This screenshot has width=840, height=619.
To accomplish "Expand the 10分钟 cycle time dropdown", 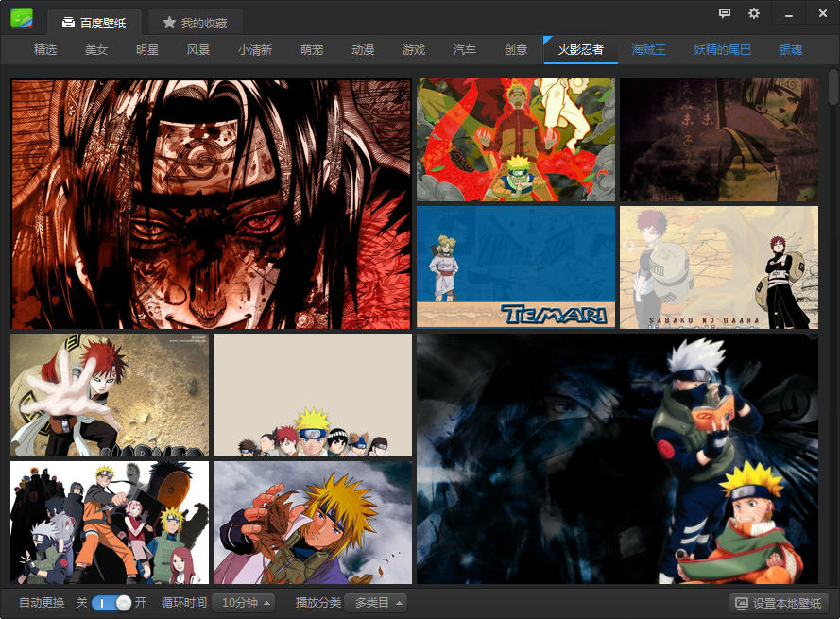I will [x=243, y=603].
